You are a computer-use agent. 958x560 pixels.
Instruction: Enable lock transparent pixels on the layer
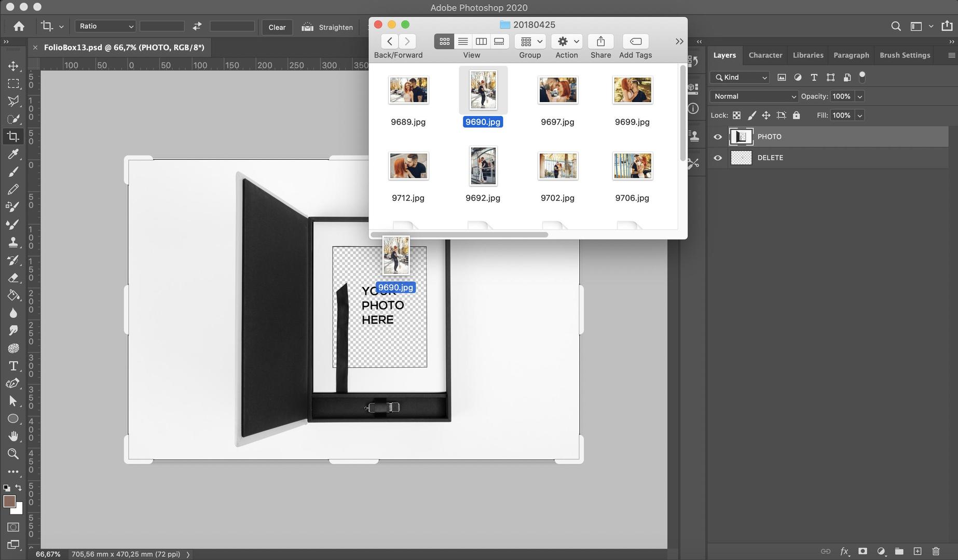coord(737,115)
